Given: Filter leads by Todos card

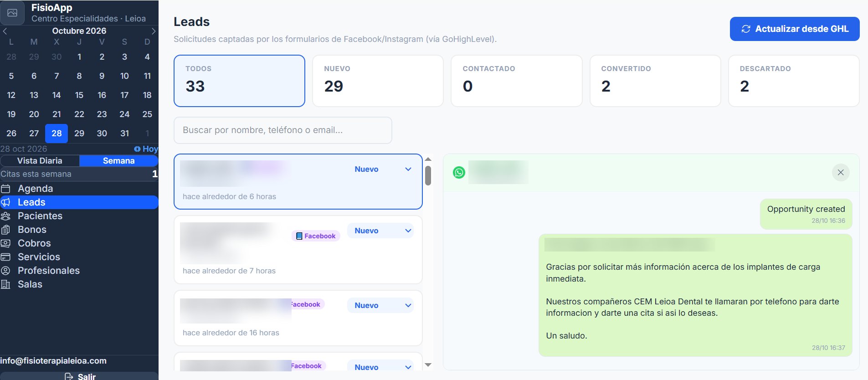Looking at the screenshot, I should pyautogui.click(x=239, y=81).
